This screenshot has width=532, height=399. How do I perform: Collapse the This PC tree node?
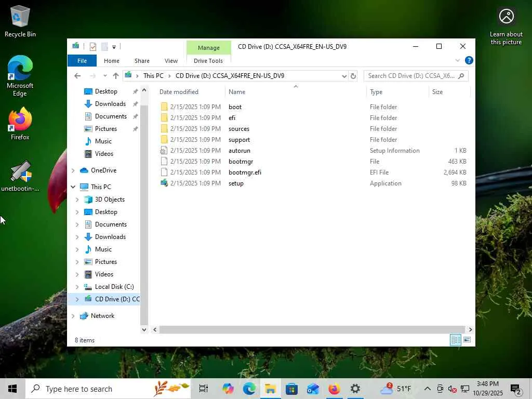point(73,187)
